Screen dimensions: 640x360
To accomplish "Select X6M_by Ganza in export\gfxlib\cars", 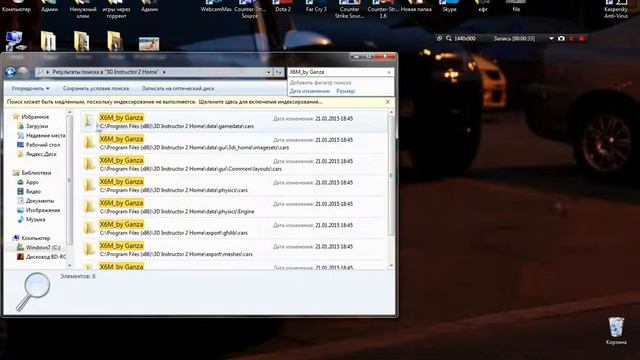I will (x=233, y=228).
